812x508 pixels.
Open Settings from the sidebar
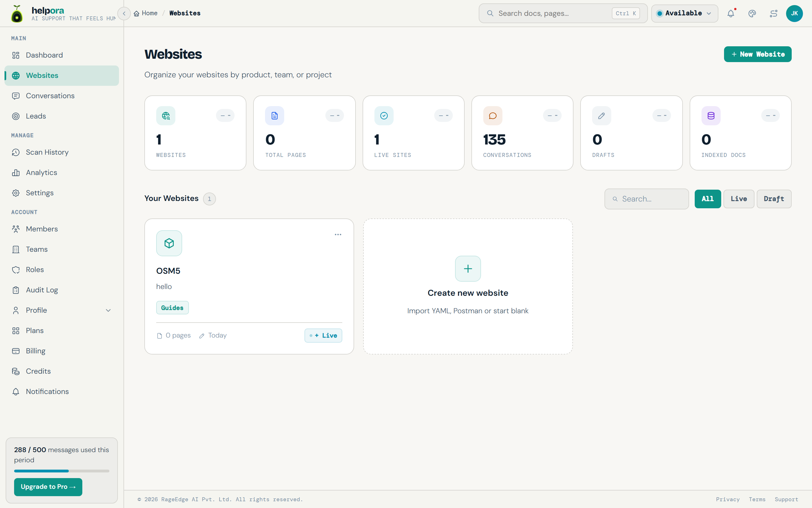(62, 193)
